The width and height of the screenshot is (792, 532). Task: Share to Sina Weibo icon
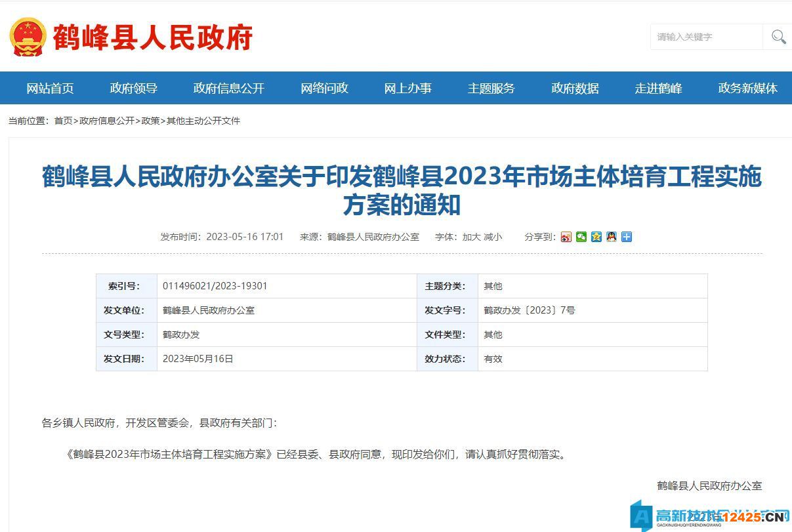(566, 237)
